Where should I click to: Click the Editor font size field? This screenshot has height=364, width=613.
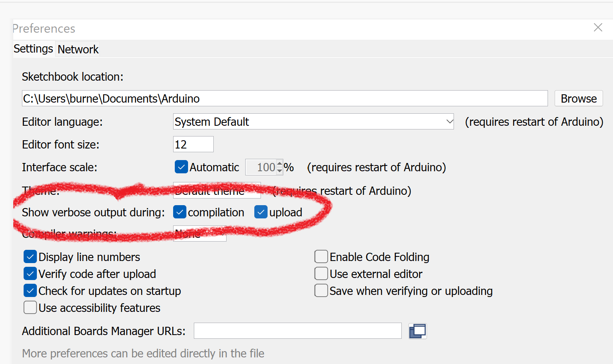(193, 144)
